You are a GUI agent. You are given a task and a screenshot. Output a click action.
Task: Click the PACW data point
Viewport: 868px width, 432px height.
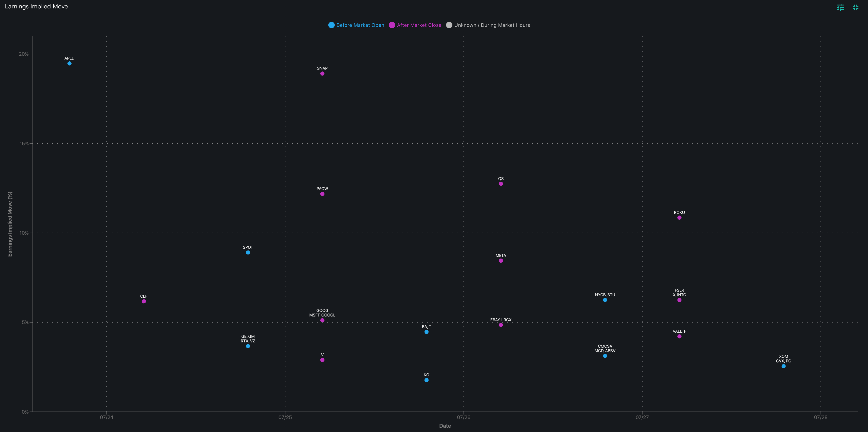(322, 194)
